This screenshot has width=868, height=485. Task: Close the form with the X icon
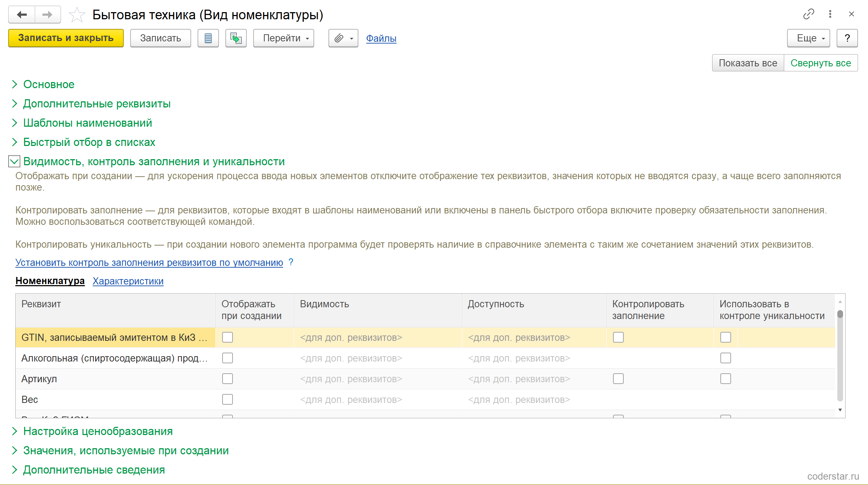[x=851, y=14]
